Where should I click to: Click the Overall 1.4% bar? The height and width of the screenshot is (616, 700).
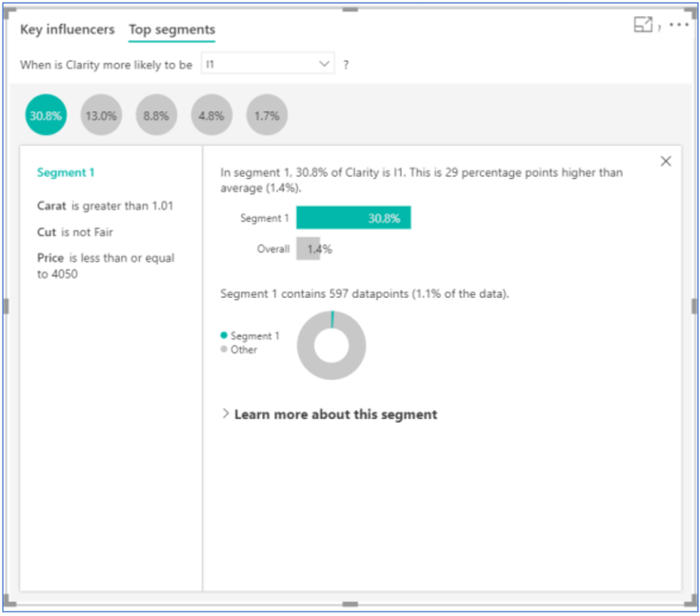coord(308,248)
